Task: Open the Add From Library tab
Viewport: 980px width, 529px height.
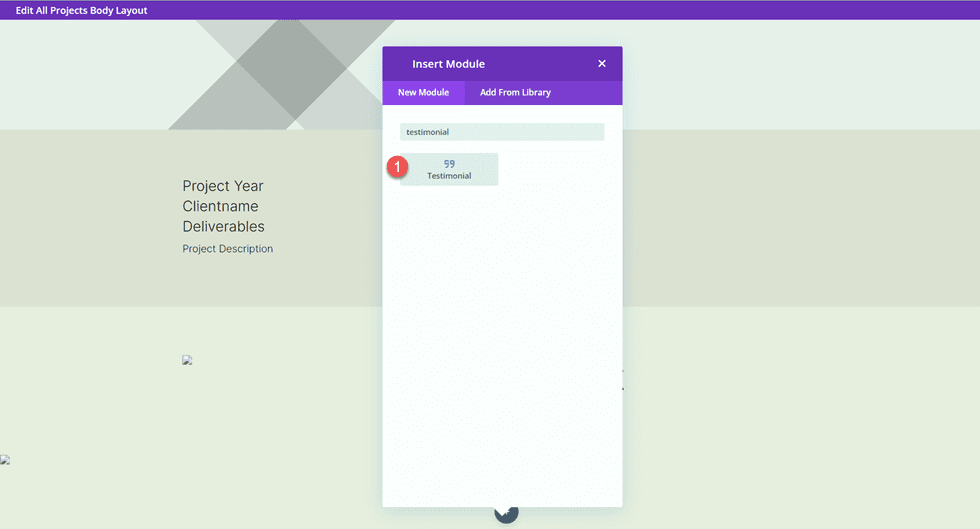Action: pyautogui.click(x=515, y=93)
